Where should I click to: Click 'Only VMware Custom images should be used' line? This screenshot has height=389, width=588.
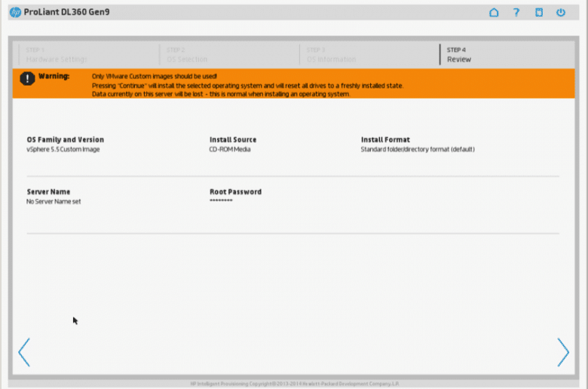(x=155, y=76)
